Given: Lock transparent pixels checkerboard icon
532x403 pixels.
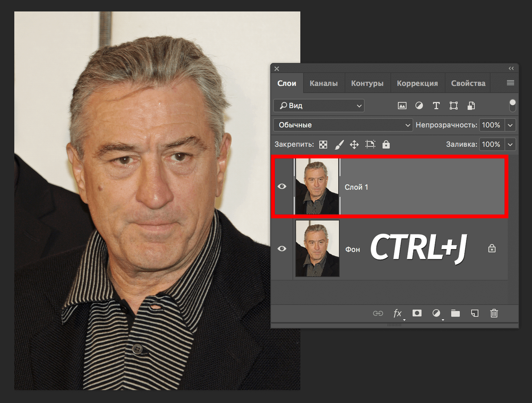Looking at the screenshot, I should coord(324,145).
